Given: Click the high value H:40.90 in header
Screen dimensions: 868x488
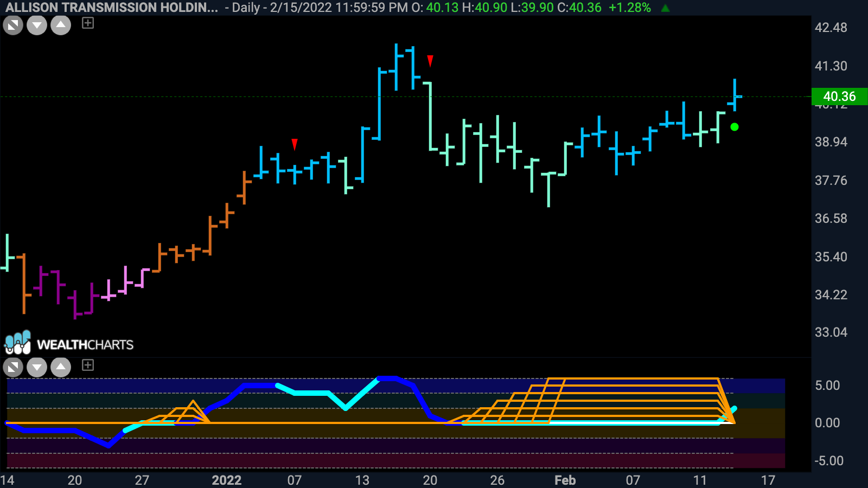Looking at the screenshot, I should [x=484, y=8].
